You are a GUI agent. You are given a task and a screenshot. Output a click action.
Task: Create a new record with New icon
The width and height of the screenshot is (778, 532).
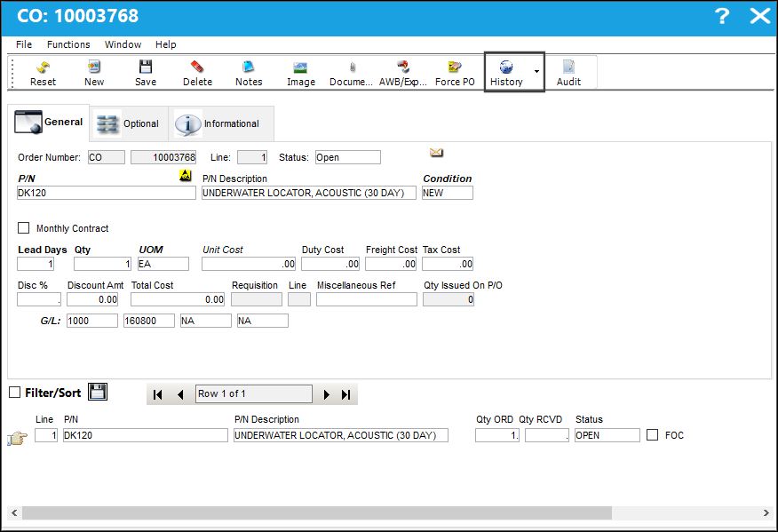coord(94,73)
